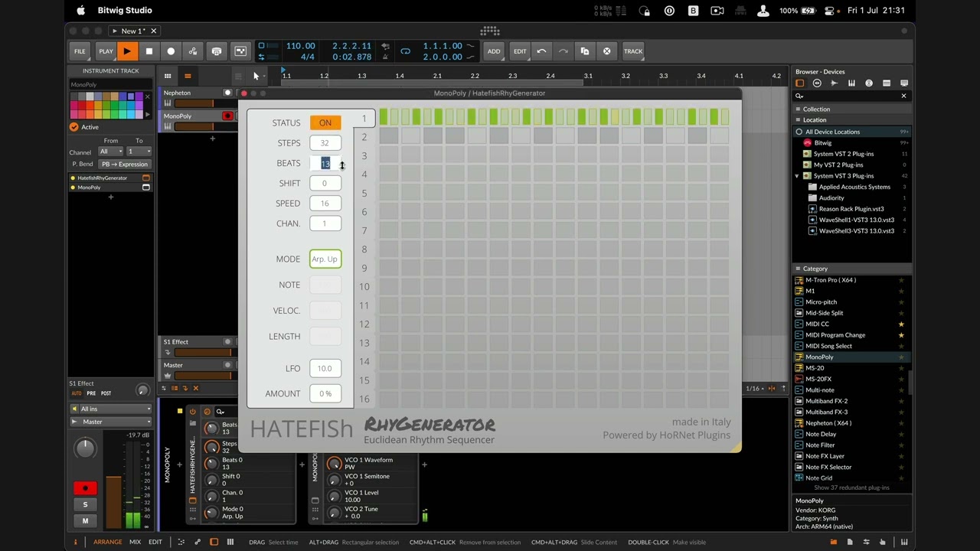Viewport: 980px width, 551px height.
Task: Select the New 1* project tab
Action: click(133, 31)
